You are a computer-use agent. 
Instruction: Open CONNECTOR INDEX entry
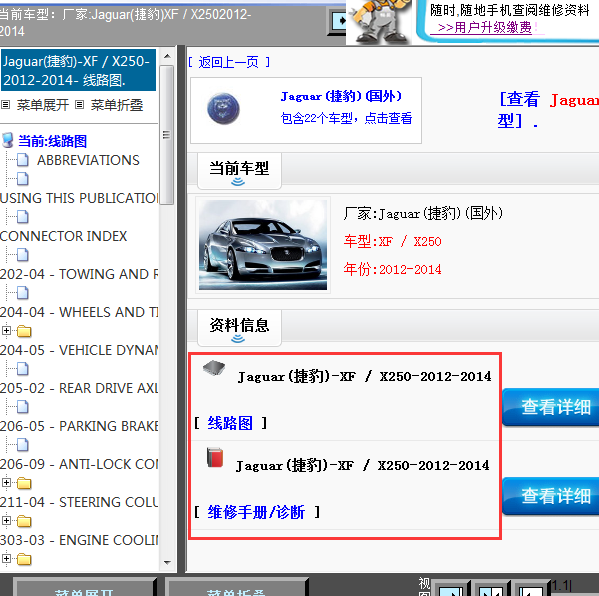(x=63, y=236)
